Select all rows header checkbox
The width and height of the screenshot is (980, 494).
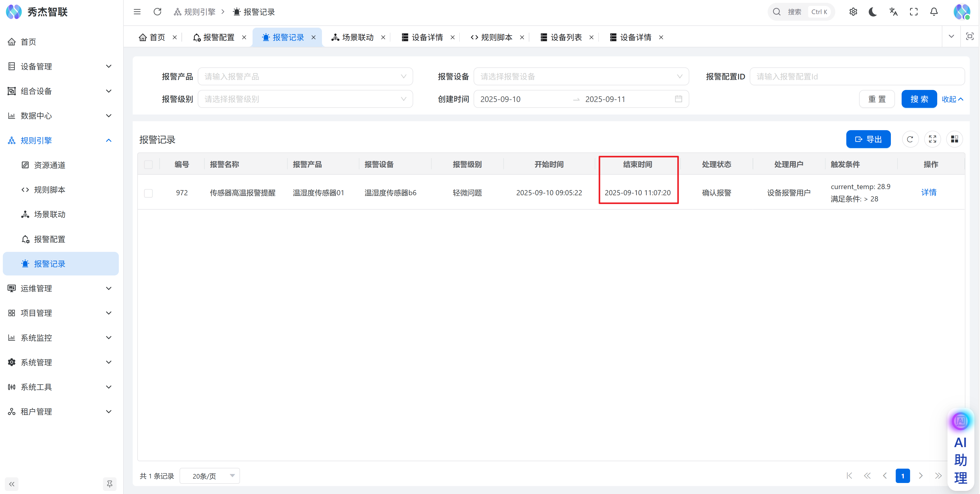(148, 164)
